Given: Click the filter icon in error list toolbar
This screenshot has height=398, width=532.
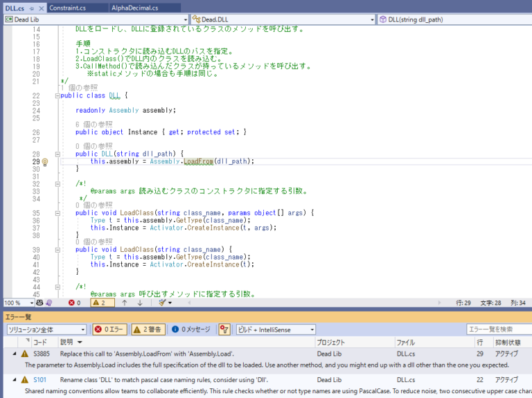Looking at the screenshot, I should click(224, 329).
